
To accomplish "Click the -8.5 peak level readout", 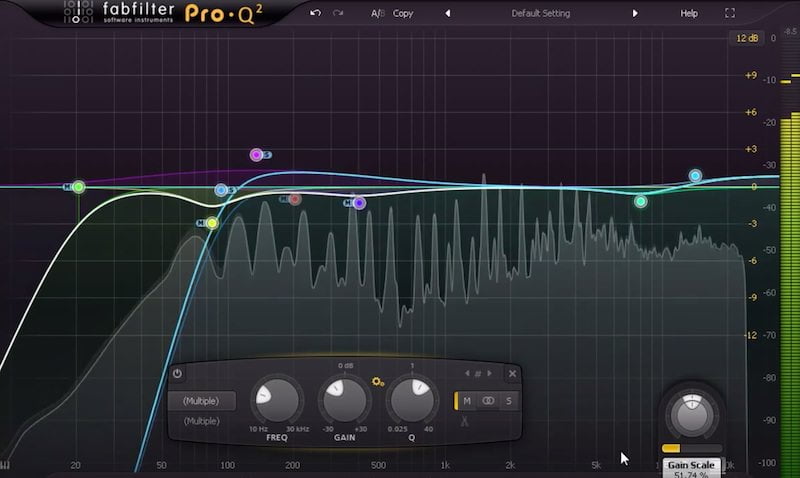I will pyautogui.click(x=790, y=32).
